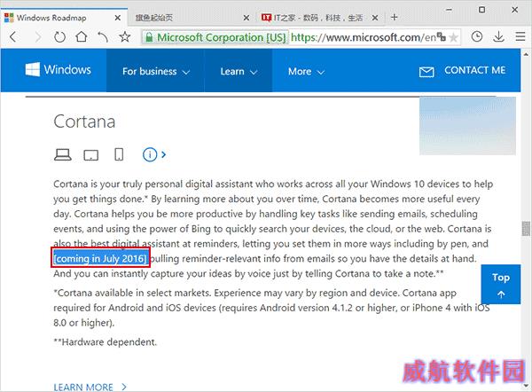Click the Cortana preview image thumbnail
Viewport: 532px width, 392px height.
click(467, 126)
